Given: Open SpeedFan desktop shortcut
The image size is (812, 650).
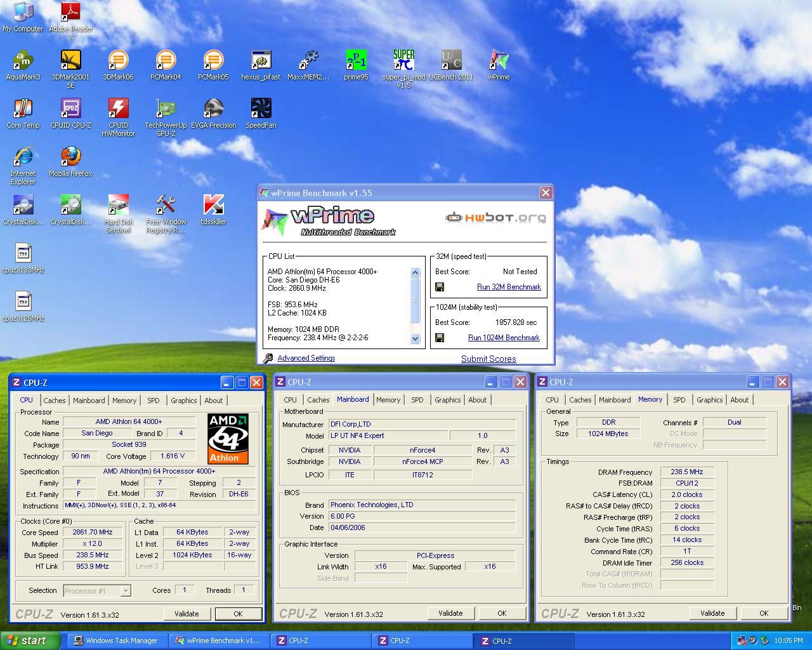Looking at the screenshot, I should tap(261, 112).
